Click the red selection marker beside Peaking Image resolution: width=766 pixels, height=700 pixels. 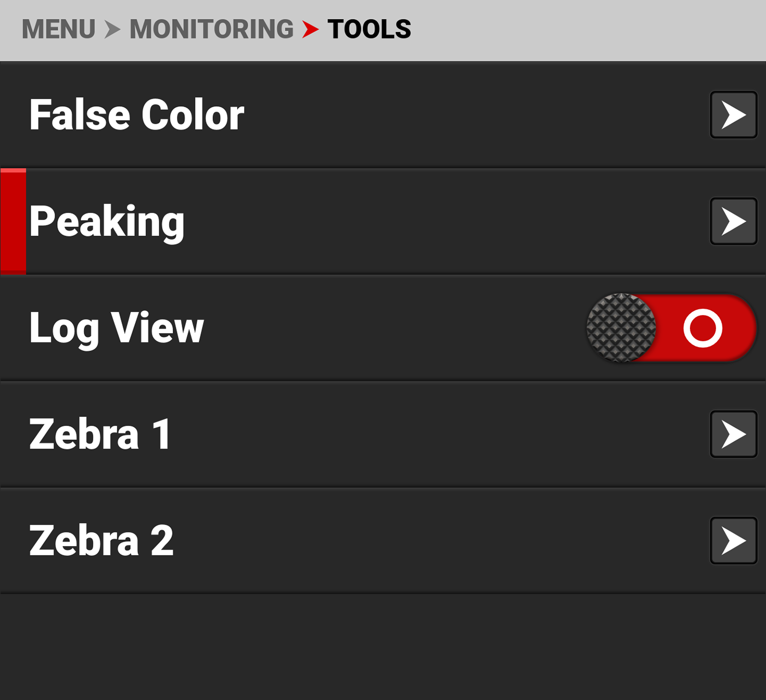coord(13,221)
